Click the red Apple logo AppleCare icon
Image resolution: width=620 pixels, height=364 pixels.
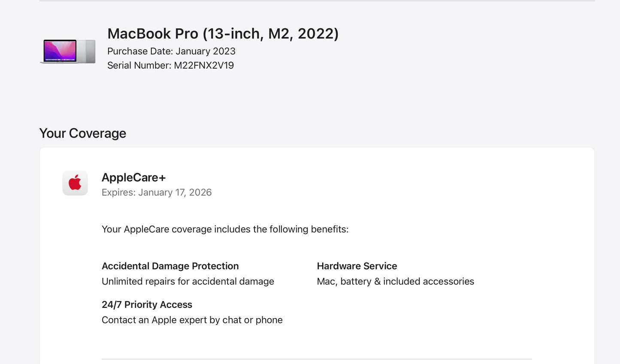click(x=75, y=183)
